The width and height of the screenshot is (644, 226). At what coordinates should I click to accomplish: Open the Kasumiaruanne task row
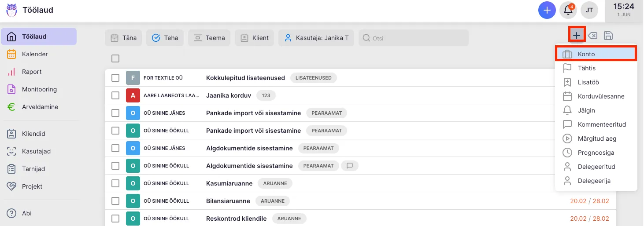[229, 183]
